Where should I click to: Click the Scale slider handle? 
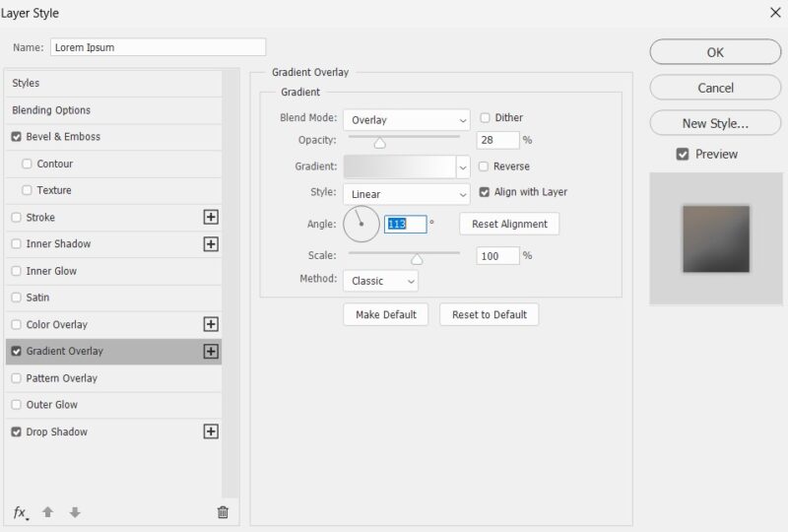tap(417, 259)
